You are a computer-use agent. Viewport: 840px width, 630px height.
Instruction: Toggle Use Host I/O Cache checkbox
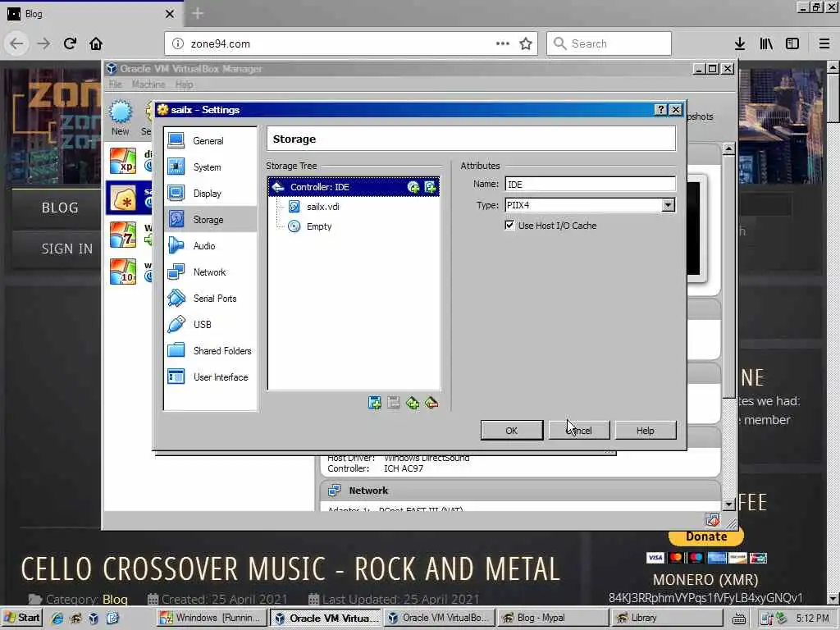pyautogui.click(x=509, y=226)
